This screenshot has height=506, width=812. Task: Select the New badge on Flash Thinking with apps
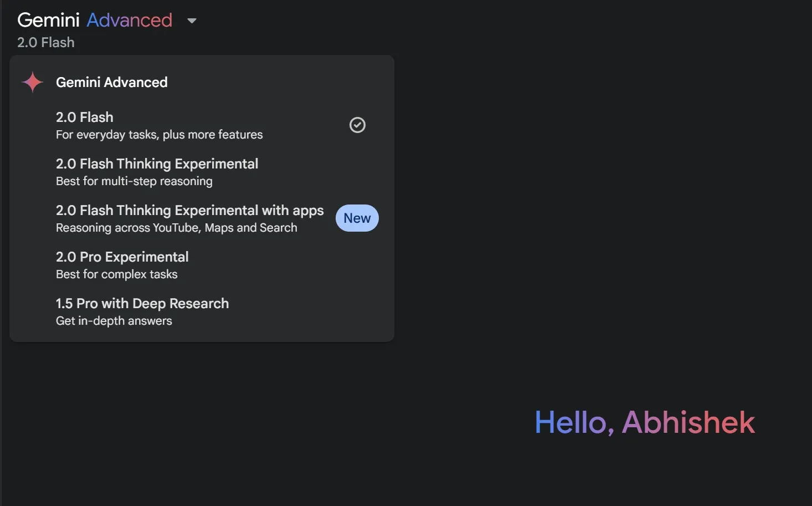click(x=357, y=218)
